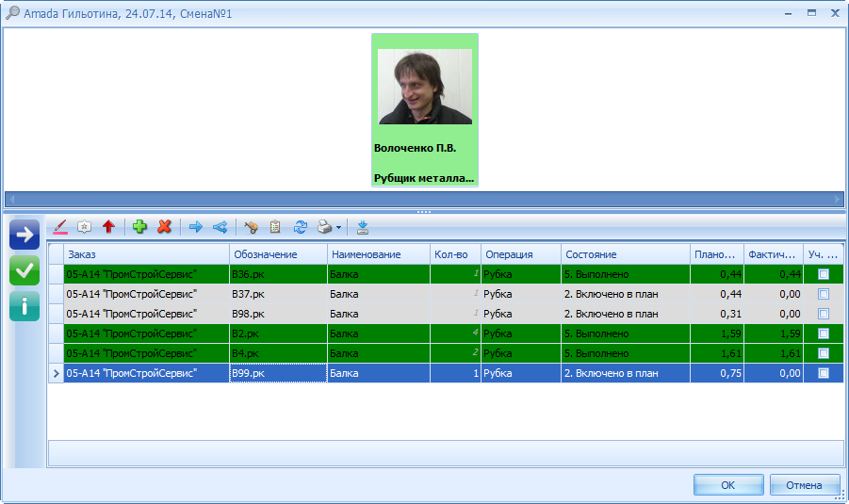The image size is (849, 504).
Task: Click the blue share arrow icon
Action: pyautogui.click(x=220, y=227)
